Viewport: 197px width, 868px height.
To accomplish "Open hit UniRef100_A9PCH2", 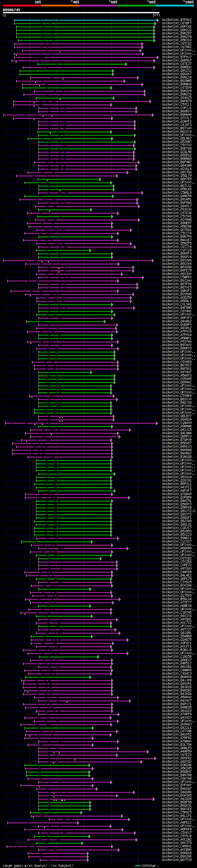I will pos(177,26).
